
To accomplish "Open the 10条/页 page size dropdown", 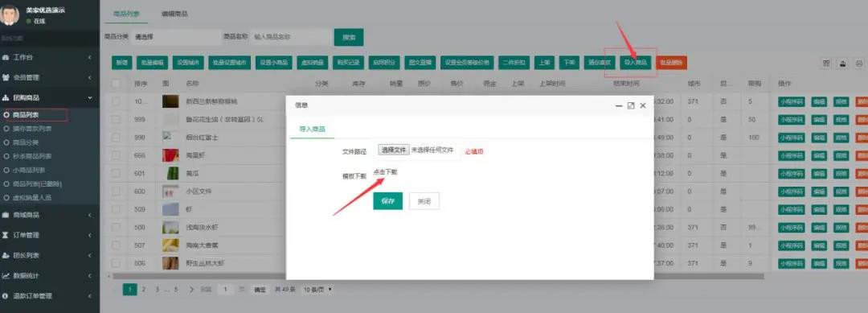I will pyautogui.click(x=317, y=289).
